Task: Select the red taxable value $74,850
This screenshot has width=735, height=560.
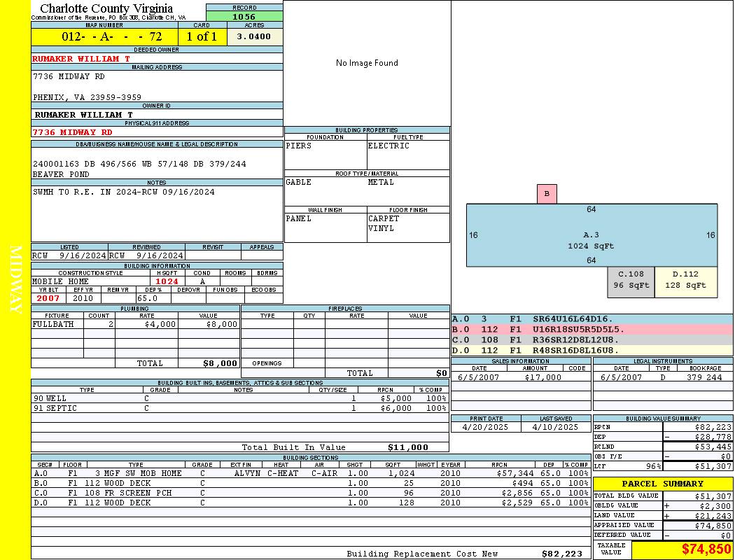Action: pos(706,549)
